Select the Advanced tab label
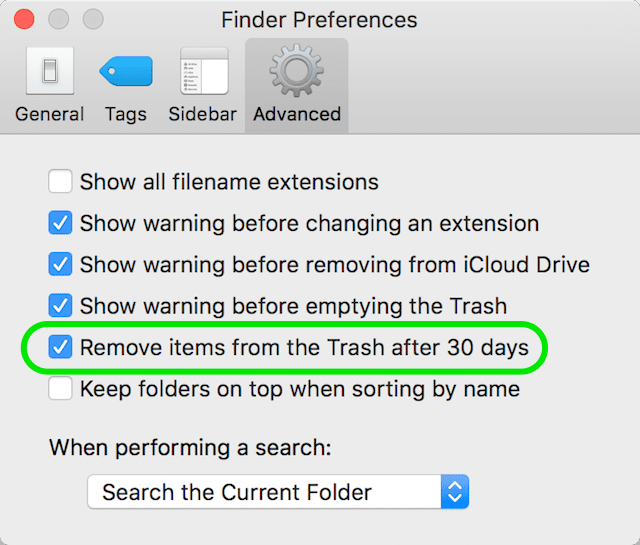 coord(297,114)
